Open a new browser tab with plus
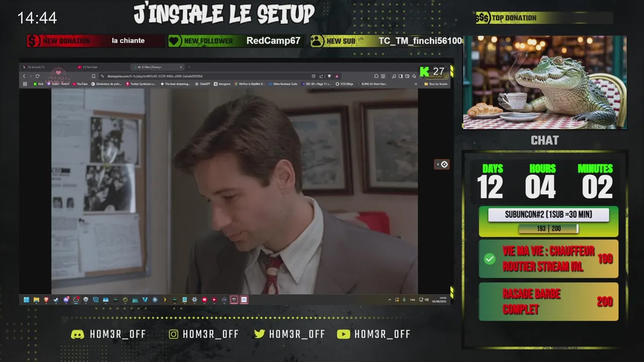Image resolution: width=644 pixels, height=362 pixels. click(x=189, y=67)
